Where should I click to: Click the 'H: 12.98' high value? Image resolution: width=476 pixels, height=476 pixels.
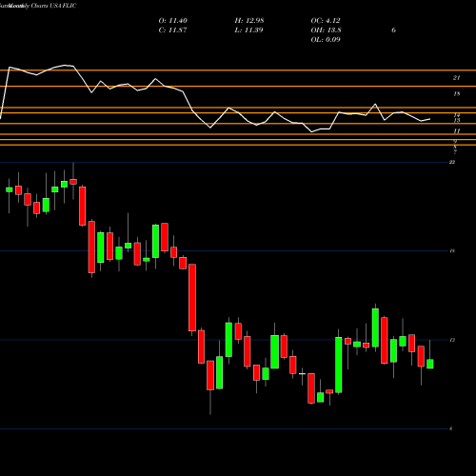[249, 21]
